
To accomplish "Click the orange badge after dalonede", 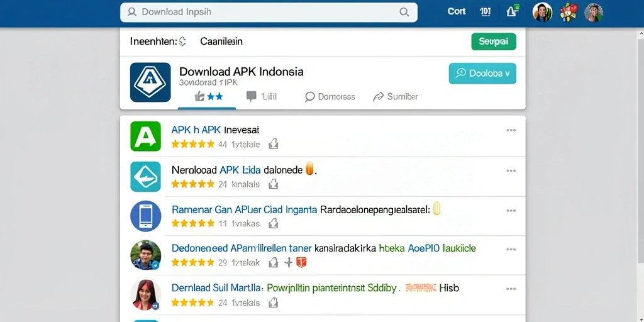I will (309, 169).
